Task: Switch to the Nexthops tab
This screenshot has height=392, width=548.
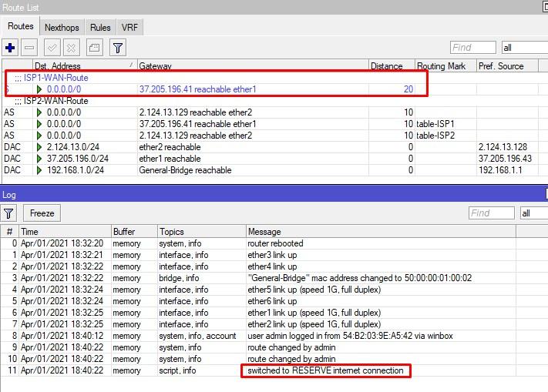Action: [62, 27]
